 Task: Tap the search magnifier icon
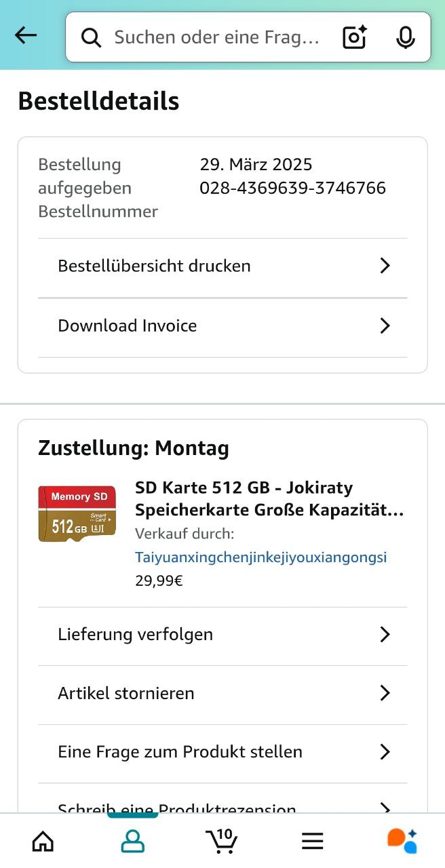[x=91, y=37]
